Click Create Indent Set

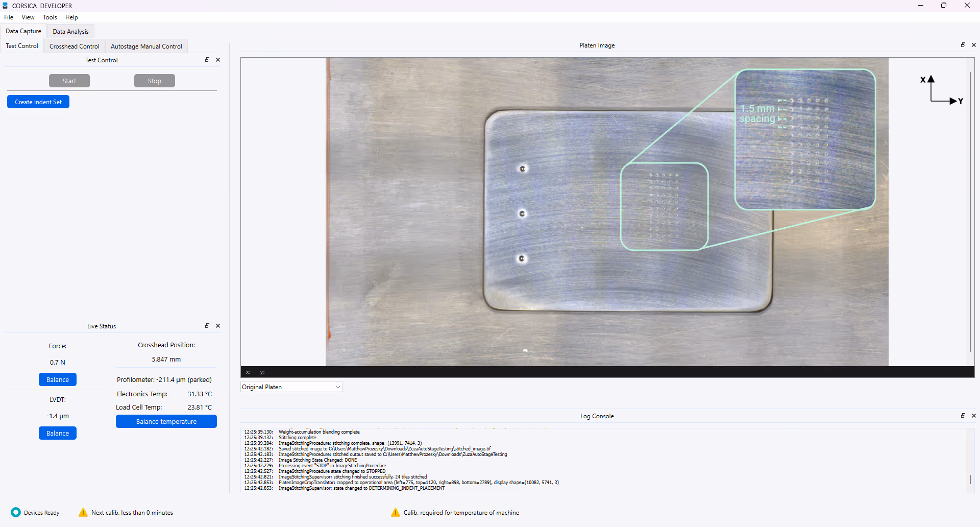[x=38, y=102]
